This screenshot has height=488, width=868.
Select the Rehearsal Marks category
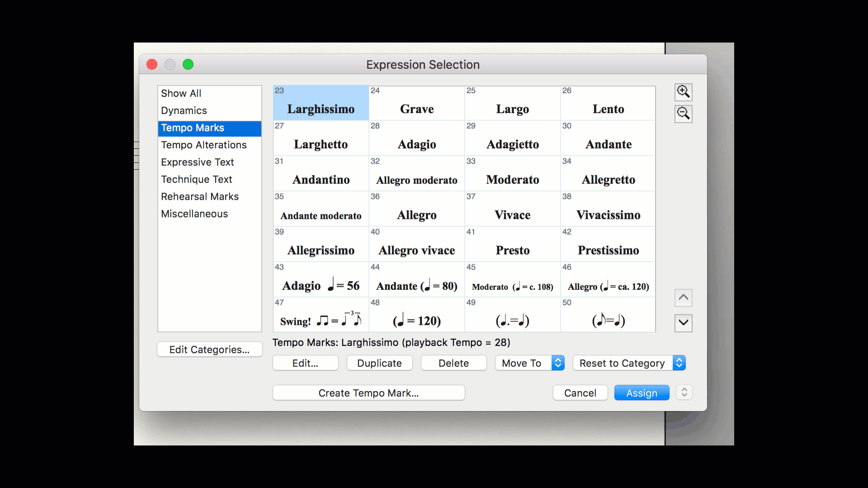tap(209, 196)
